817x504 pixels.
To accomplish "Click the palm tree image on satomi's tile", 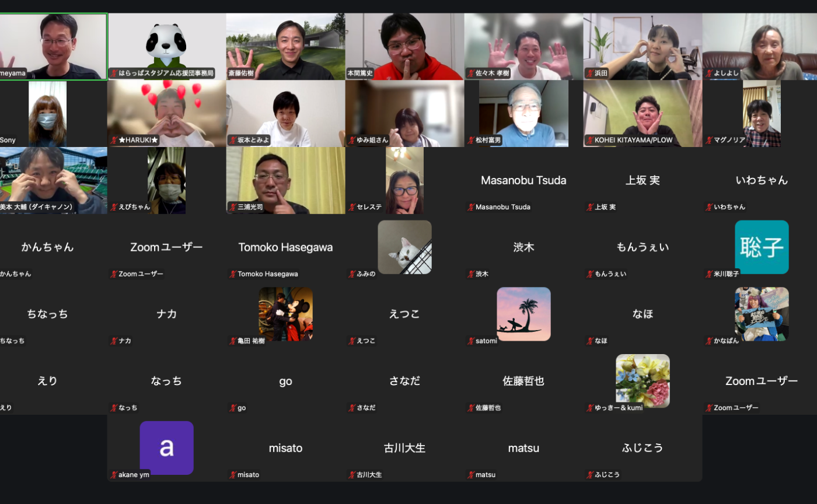I will click(523, 313).
